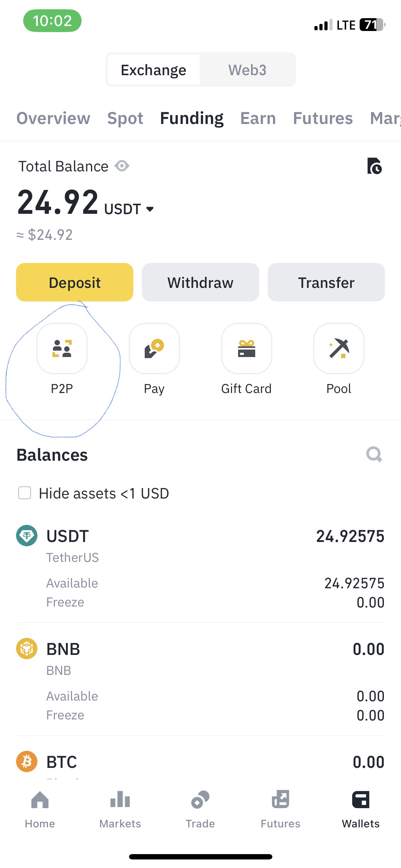Open the Pool mining icon
401x868 pixels.
point(339,348)
